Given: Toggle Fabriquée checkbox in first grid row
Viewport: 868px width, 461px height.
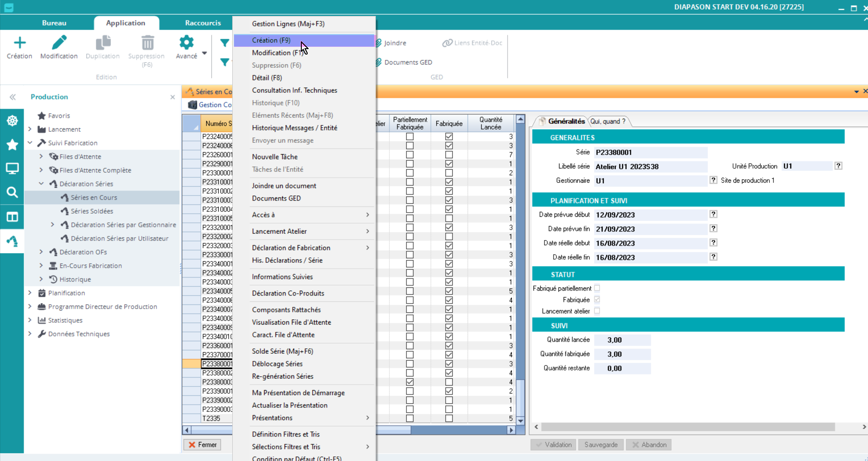Looking at the screenshot, I should pyautogui.click(x=449, y=136).
